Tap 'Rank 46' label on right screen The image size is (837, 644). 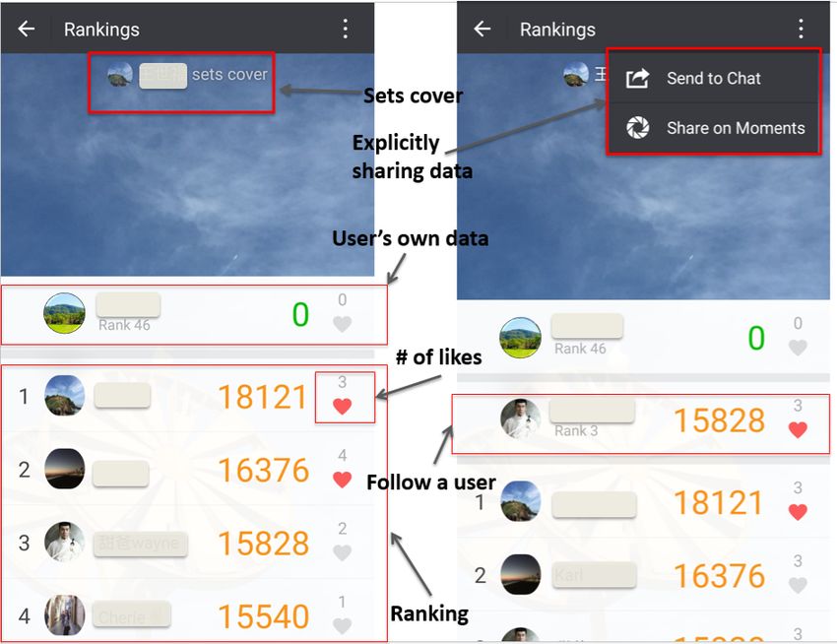click(580, 349)
